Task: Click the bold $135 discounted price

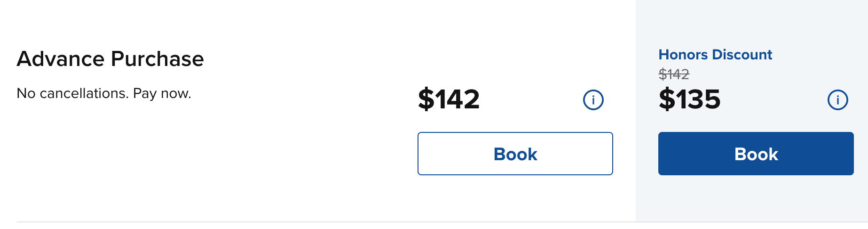Action: point(689,99)
